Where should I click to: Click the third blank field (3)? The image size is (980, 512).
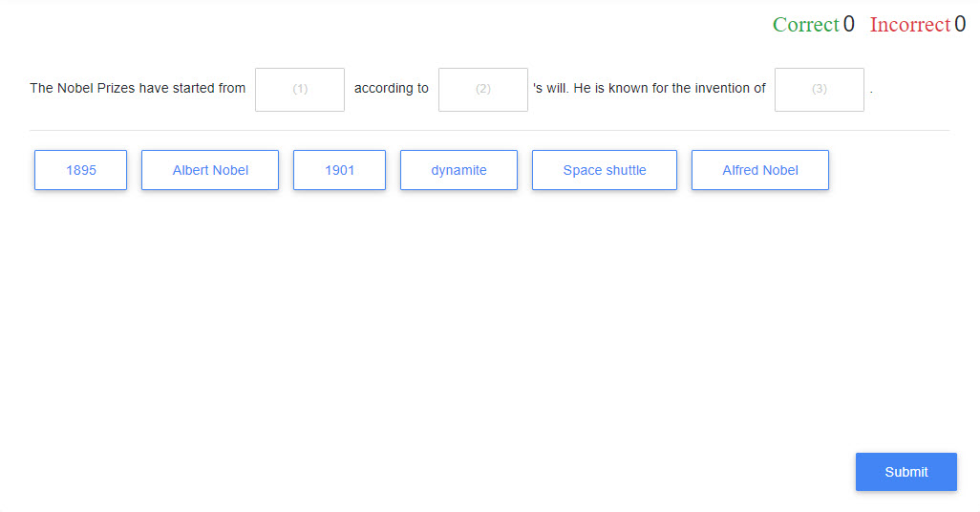pos(820,89)
